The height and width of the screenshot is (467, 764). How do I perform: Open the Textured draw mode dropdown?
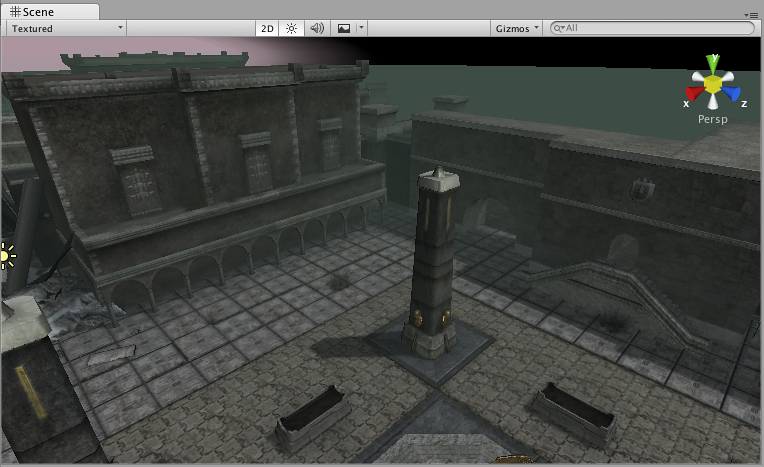[x=66, y=29]
